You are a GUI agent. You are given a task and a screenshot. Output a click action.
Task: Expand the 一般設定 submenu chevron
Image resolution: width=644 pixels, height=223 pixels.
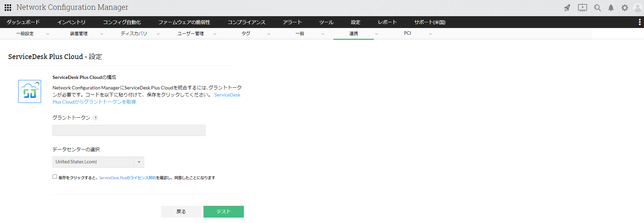(x=48, y=34)
